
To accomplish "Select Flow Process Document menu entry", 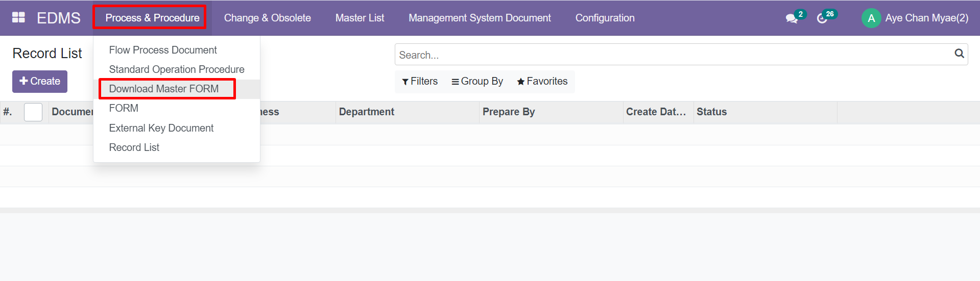I will [177, 50].
